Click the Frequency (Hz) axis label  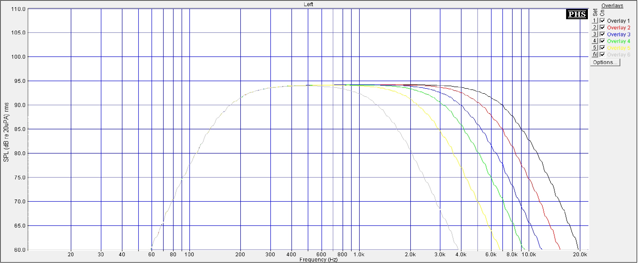tap(318, 260)
